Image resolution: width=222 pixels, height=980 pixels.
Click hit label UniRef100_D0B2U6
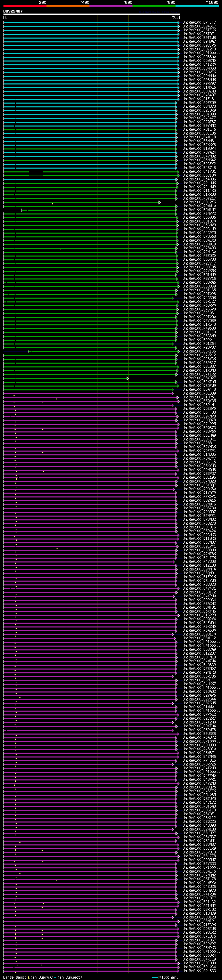199,929
